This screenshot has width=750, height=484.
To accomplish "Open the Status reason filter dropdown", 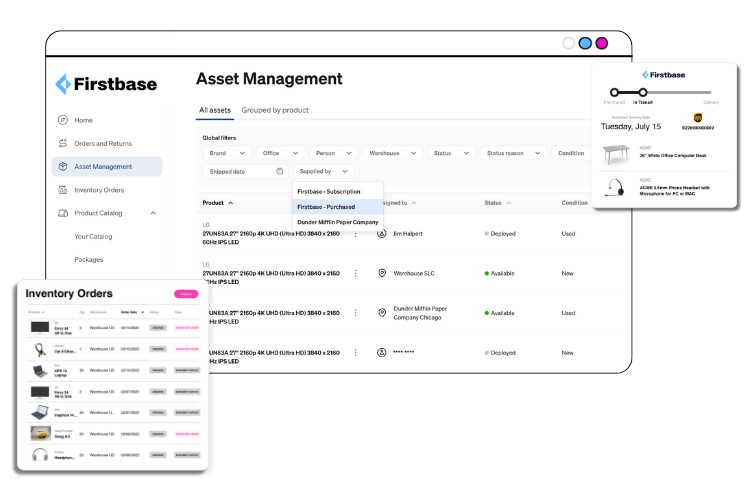I will [x=514, y=153].
